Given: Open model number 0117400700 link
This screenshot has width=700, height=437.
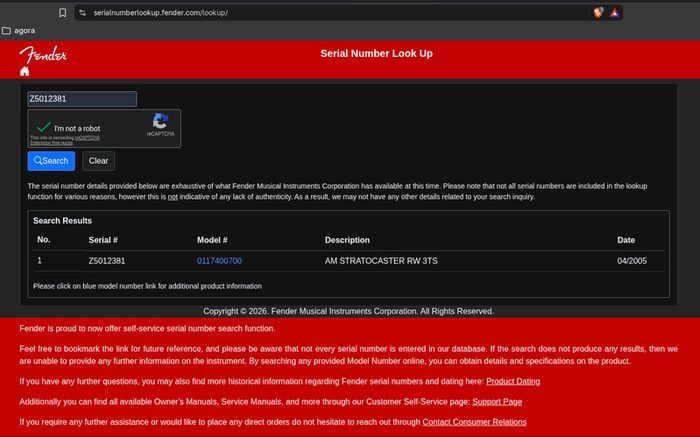Looking at the screenshot, I should pos(219,261).
